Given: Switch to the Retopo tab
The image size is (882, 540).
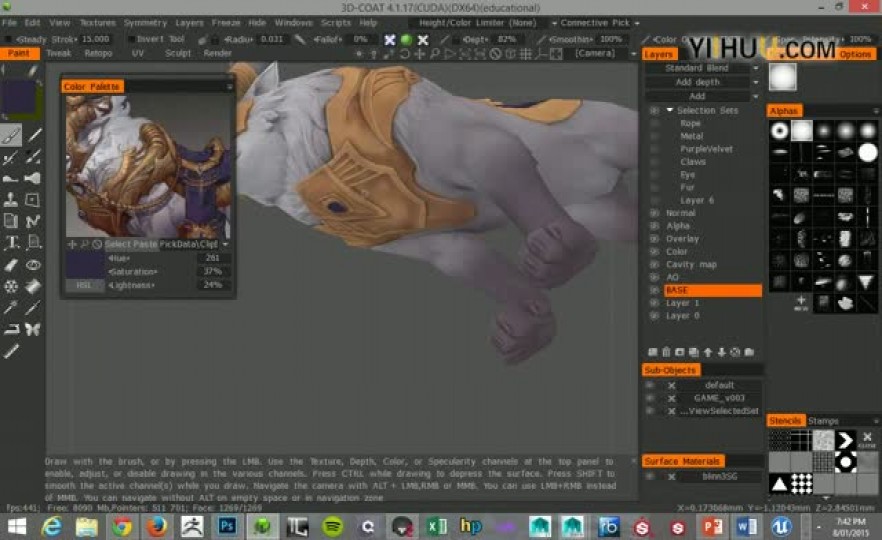Looking at the screenshot, I should point(98,53).
